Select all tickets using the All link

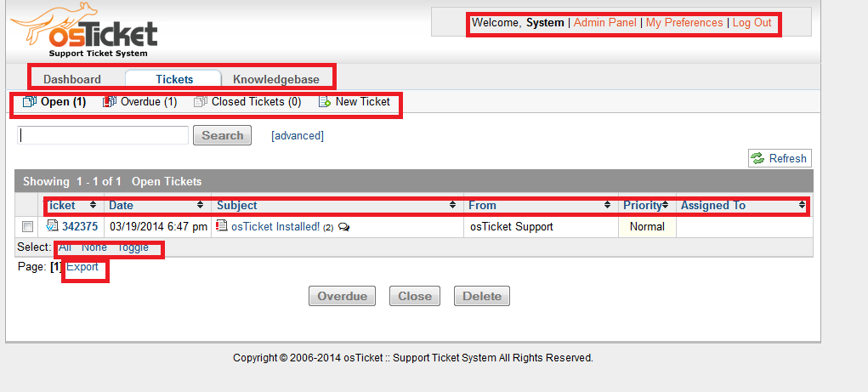pyautogui.click(x=65, y=247)
